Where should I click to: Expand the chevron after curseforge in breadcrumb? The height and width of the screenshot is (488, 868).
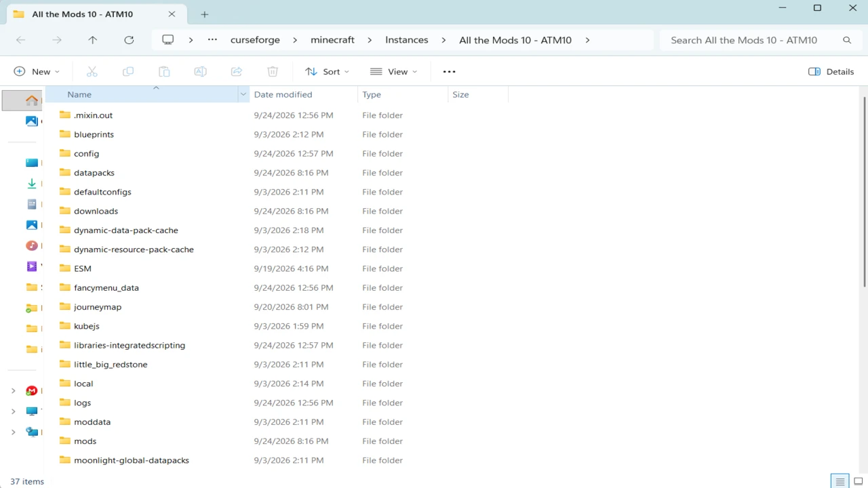tap(295, 40)
